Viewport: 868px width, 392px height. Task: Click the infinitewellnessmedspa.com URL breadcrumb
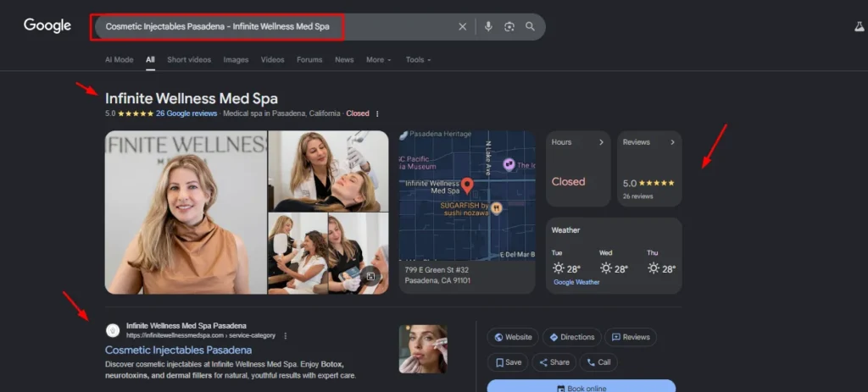click(202, 335)
